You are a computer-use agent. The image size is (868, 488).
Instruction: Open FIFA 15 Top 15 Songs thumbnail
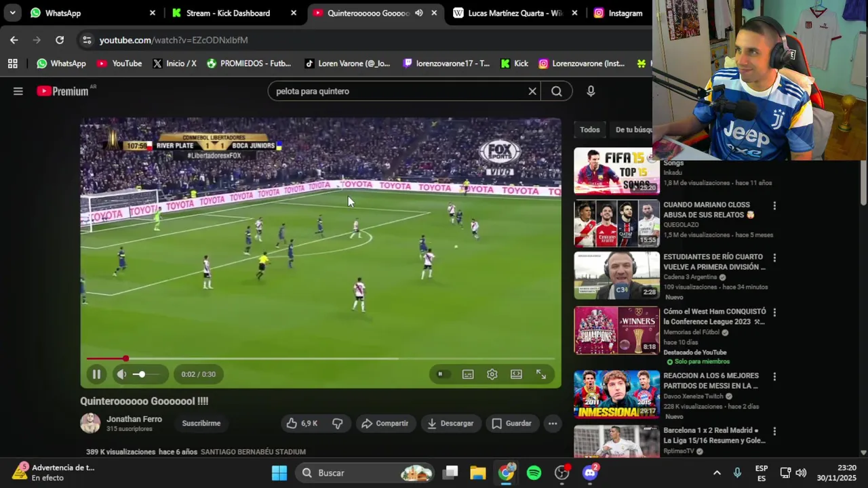pos(616,171)
